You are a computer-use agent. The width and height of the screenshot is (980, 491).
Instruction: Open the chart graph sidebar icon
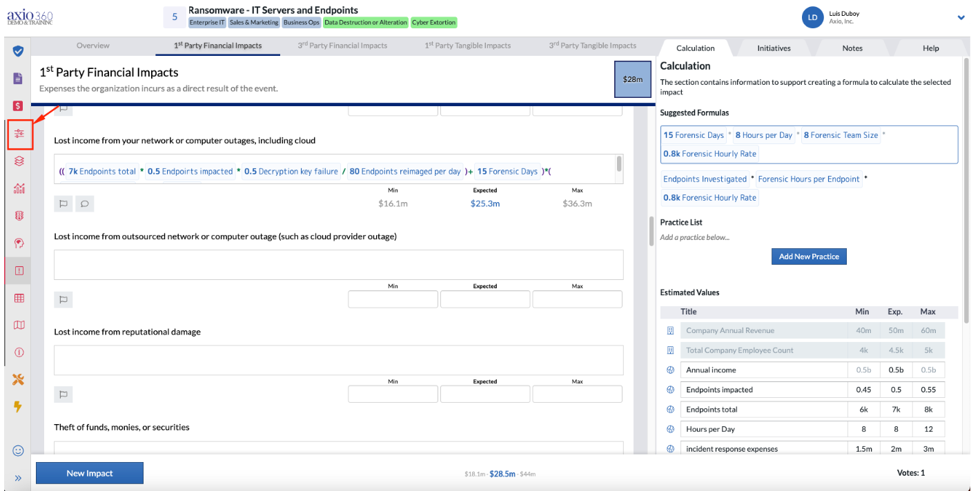(x=19, y=188)
